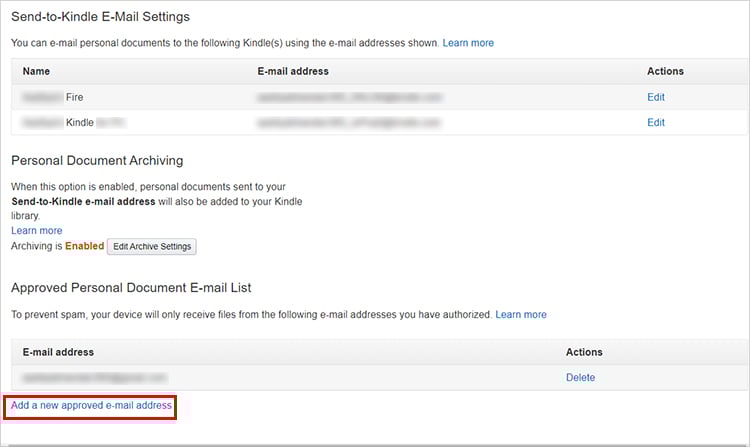Click the Send-to-Kindle E-Mail Settings heading
Image resolution: width=750 pixels, height=447 pixels.
click(x=100, y=17)
